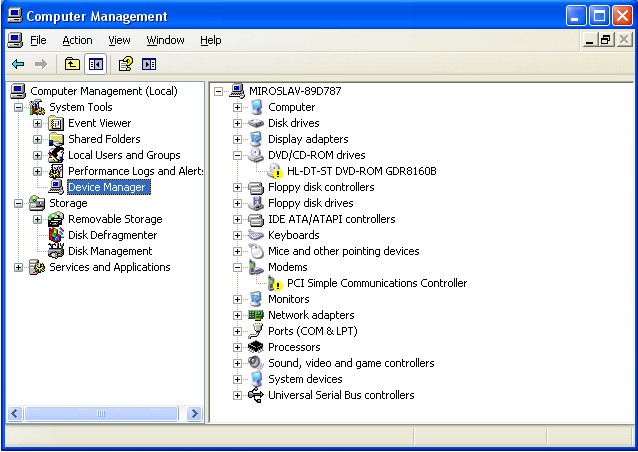Select Disk Management in Storage
638x452 pixels.
(x=110, y=251)
